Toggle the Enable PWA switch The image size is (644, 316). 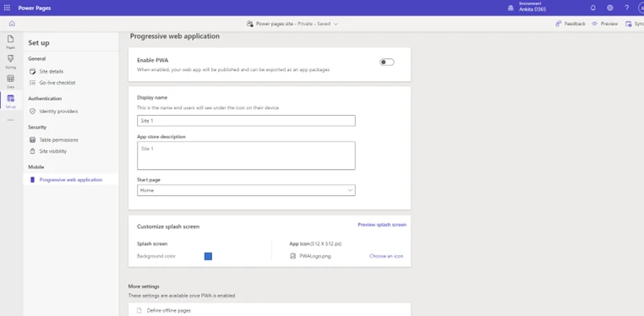pyautogui.click(x=387, y=63)
